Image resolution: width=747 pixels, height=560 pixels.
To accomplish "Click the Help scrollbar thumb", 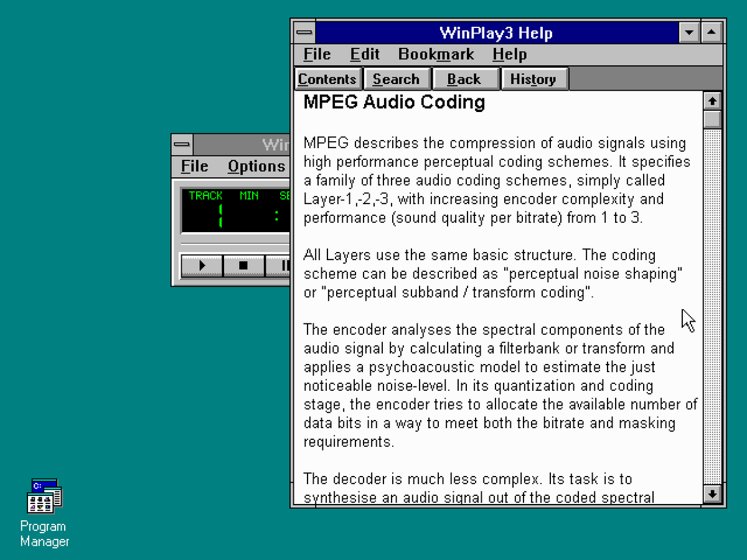I will 712,119.
